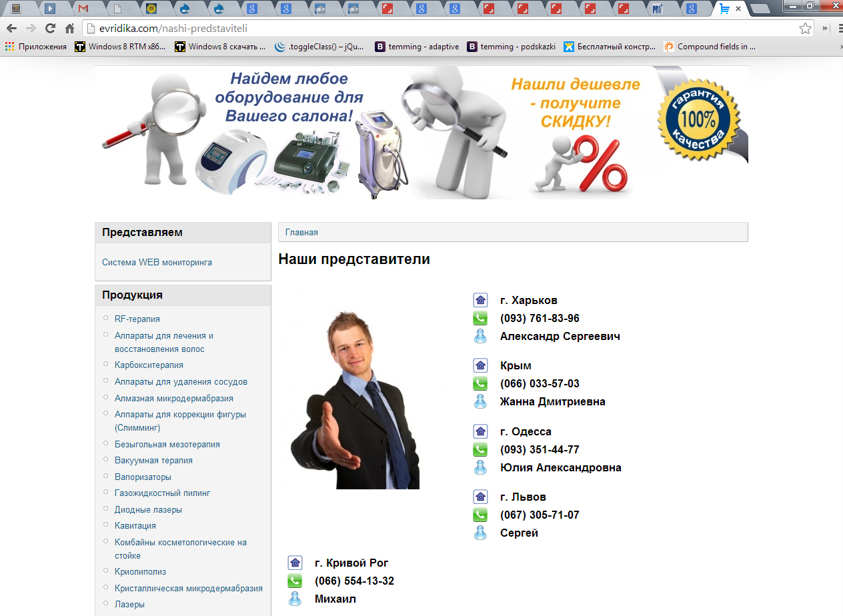Open Аппараты для удаления сосудов category
843x616 pixels.
pyautogui.click(x=181, y=382)
